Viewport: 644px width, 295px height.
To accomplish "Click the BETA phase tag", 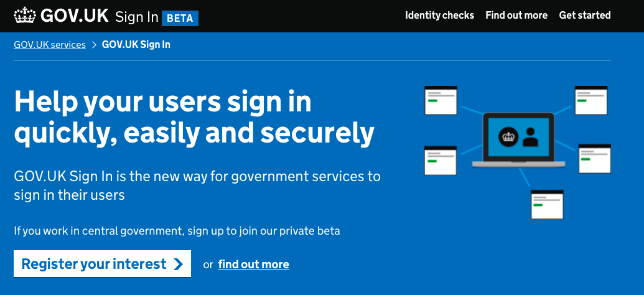I will (x=180, y=19).
